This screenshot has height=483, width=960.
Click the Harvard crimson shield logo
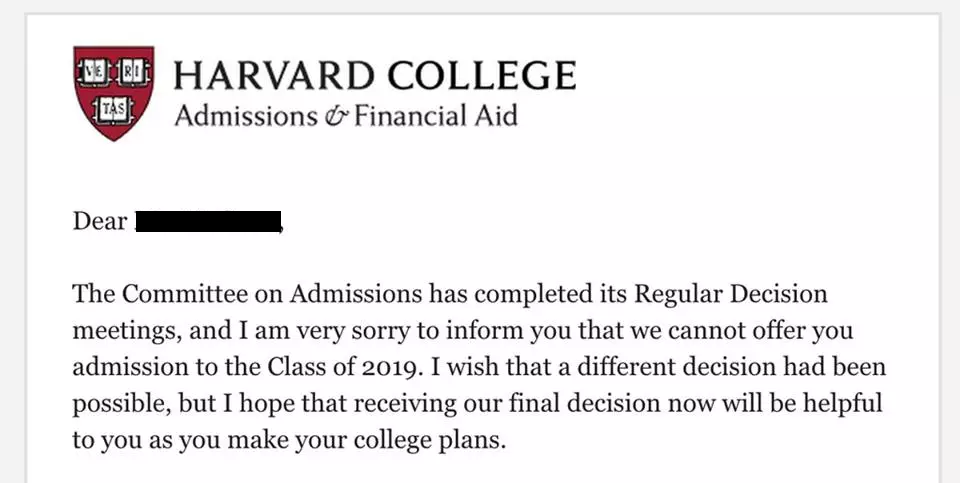tap(114, 93)
